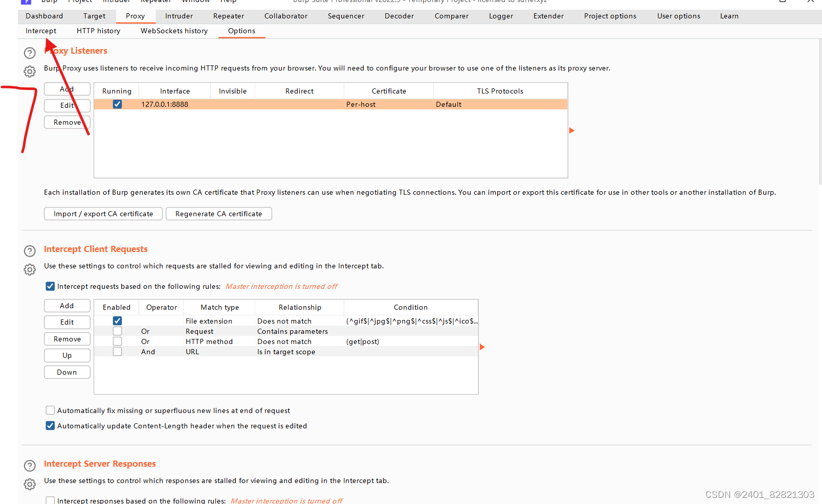Screen dimensions: 822x504
Task: Open the Sequencer tab
Action: (346, 16)
